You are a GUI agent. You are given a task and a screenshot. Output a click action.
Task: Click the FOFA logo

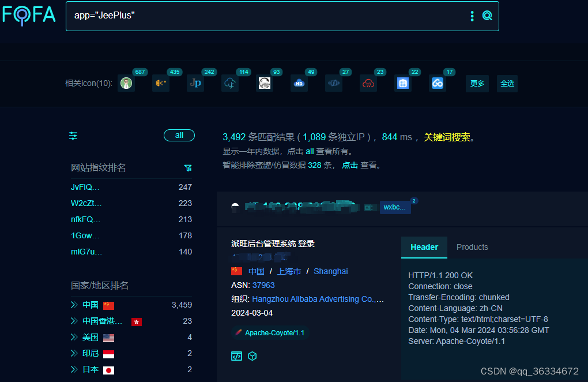(29, 15)
